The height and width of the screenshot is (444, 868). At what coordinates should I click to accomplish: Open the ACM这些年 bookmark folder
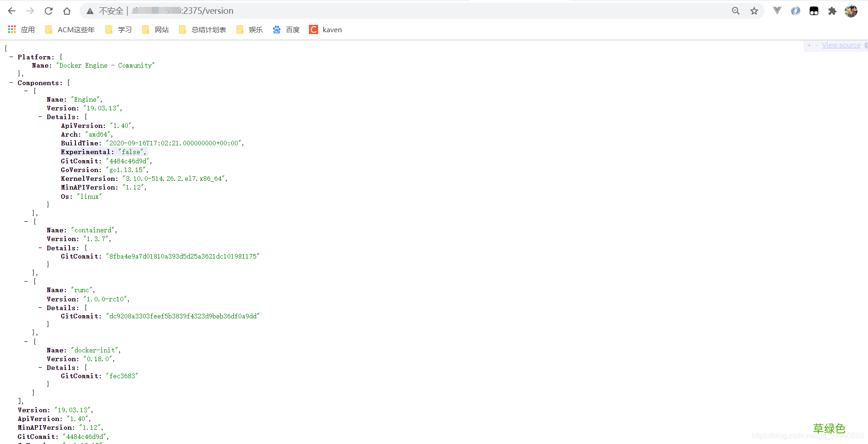coord(70,30)
